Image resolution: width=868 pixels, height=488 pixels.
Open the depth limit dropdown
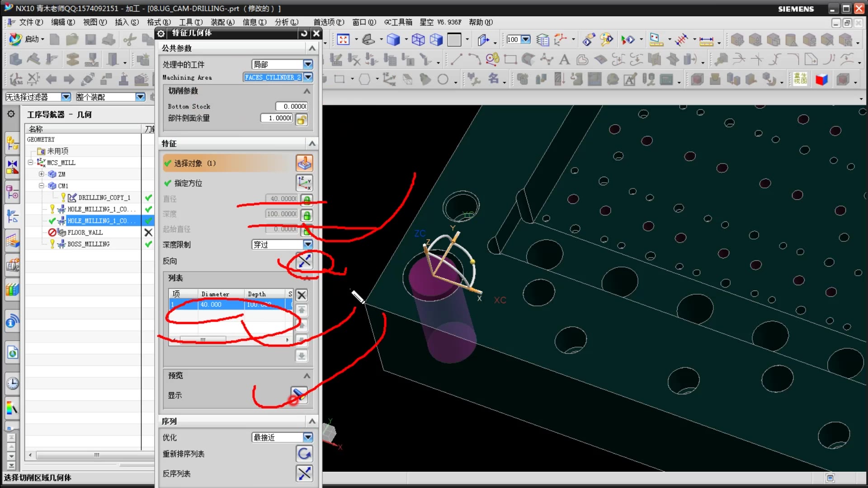[x=308, y=244]
